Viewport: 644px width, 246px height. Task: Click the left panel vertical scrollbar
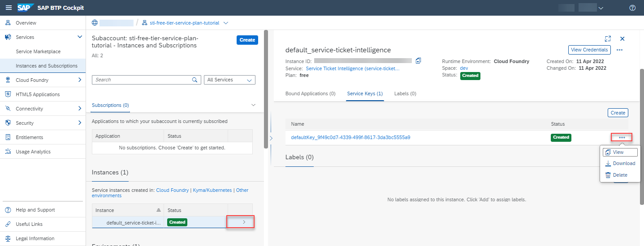[x=266, y=89]
